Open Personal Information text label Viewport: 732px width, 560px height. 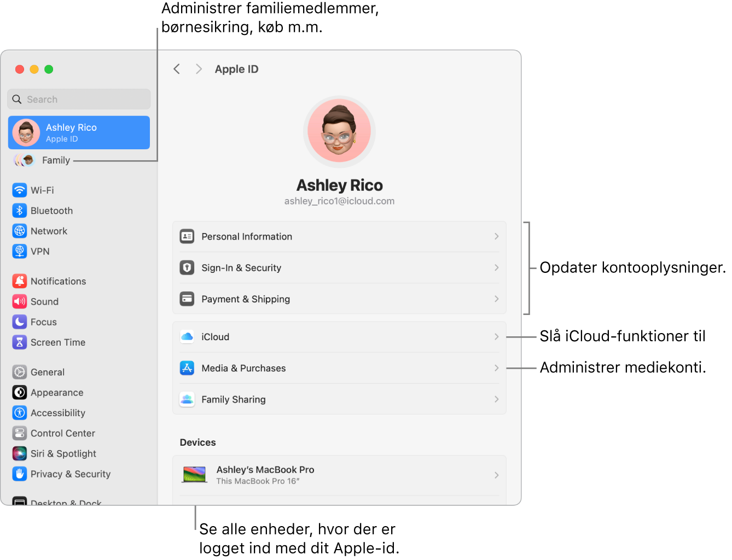pos(247,236)
